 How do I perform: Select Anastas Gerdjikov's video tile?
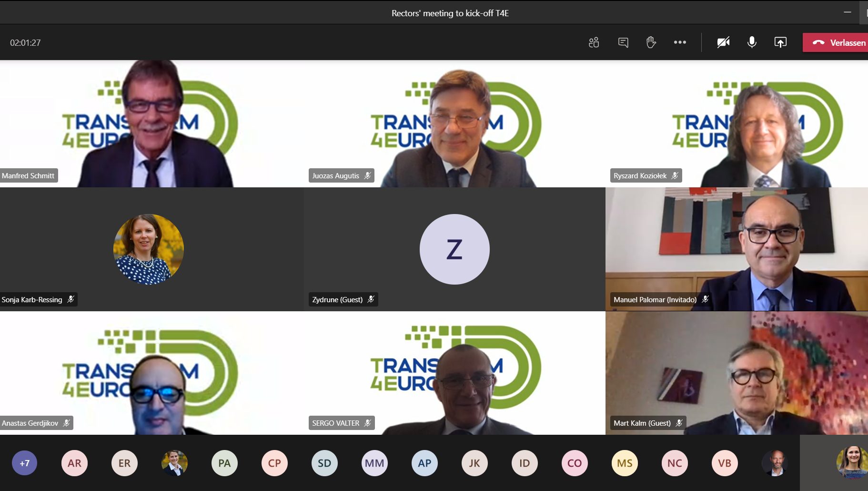point(152,373)
